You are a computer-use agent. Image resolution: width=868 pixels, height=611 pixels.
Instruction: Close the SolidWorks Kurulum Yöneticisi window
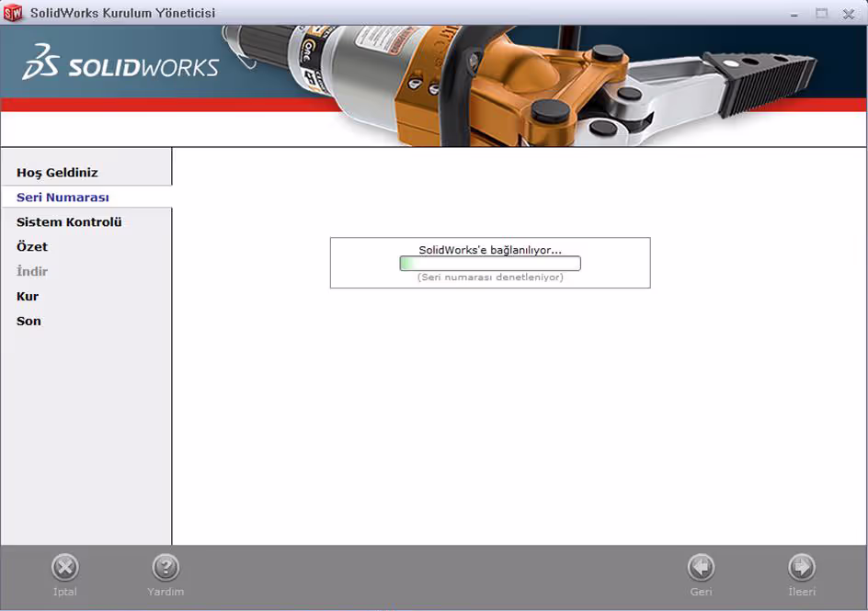(x=849, y=14)
